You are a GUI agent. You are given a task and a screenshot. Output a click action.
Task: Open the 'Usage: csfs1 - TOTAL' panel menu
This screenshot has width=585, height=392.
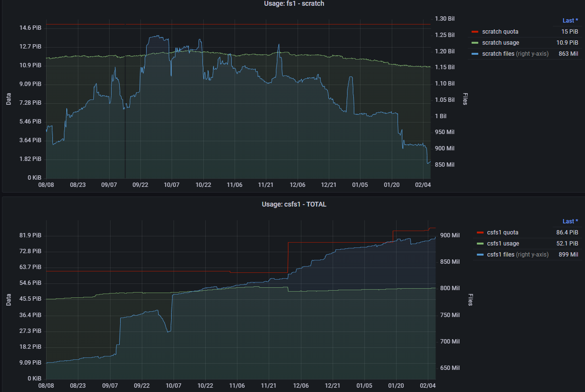[x=294, y=204]
